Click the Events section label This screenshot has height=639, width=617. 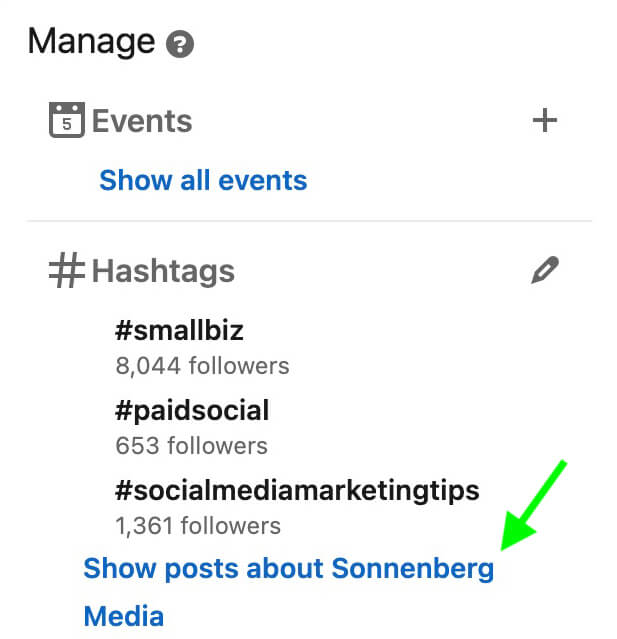pos(142,122)
